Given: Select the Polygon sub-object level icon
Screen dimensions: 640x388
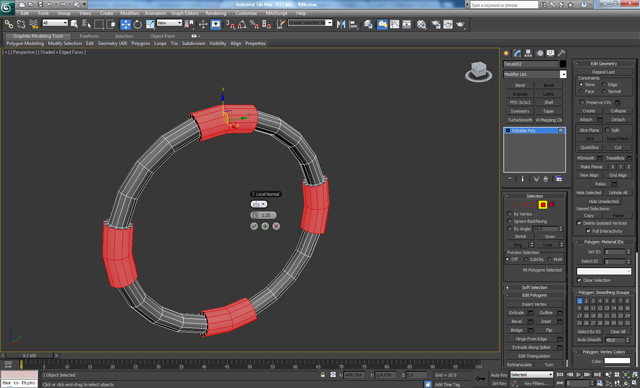Looking at the screenshot, I should pyautogui.click(x=543, y=205).
